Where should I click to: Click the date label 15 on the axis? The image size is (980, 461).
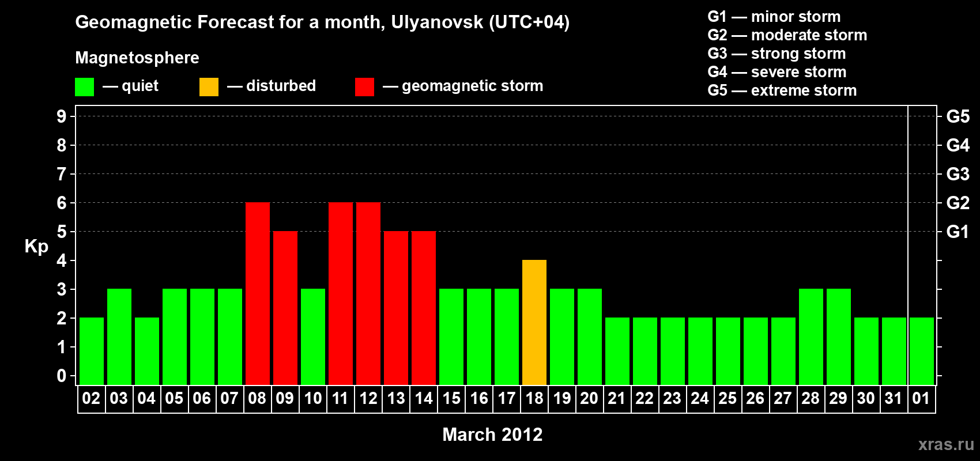(x=451, y=399)
